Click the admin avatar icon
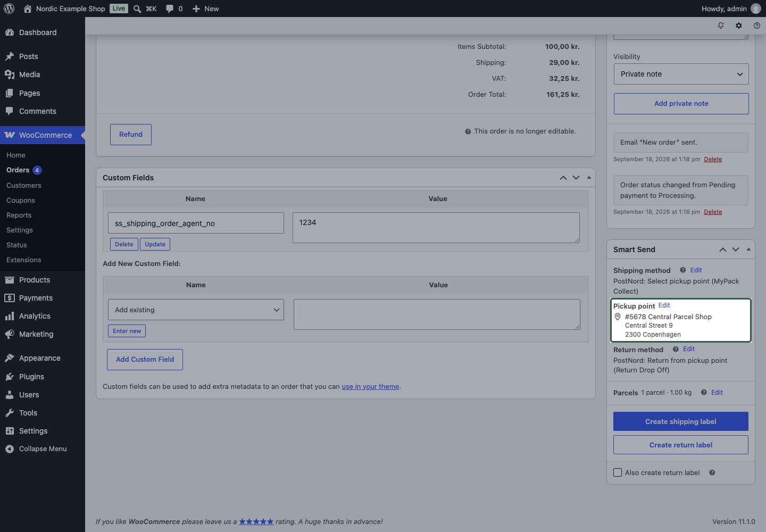The height and width of the screenshot is (532, 766). [x=756, y=9]
